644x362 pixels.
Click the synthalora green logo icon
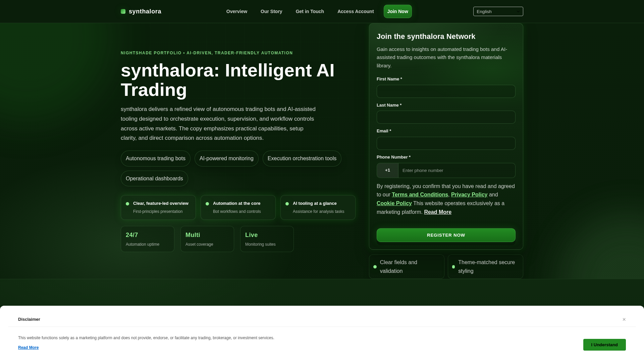[123, 11]
